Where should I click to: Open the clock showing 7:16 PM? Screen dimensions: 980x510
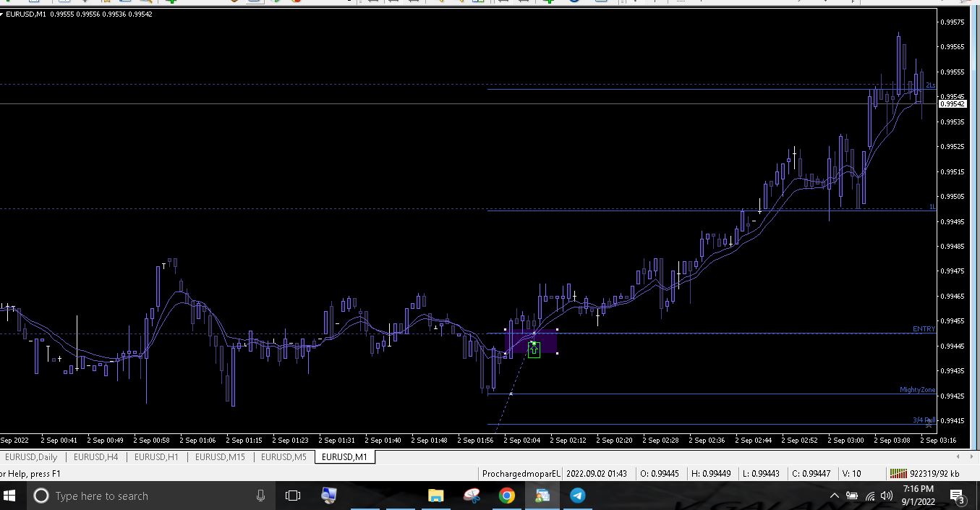pyautogui.click(x=919, y=496)
